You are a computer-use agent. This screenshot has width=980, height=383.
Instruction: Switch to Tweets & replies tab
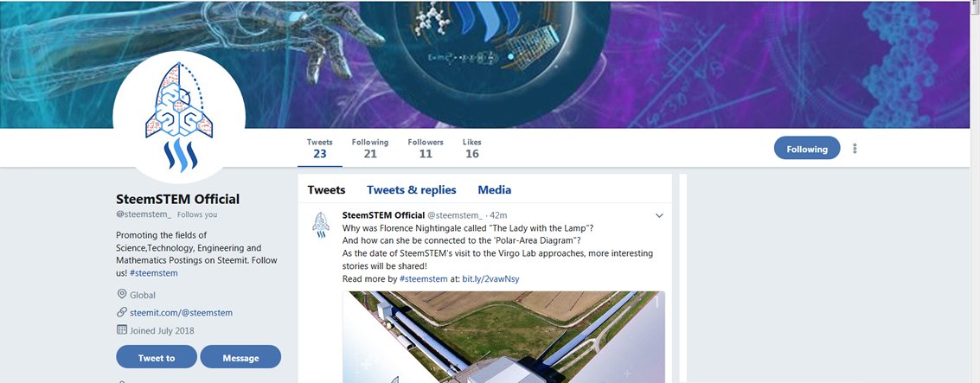click(x=411, y=190)
